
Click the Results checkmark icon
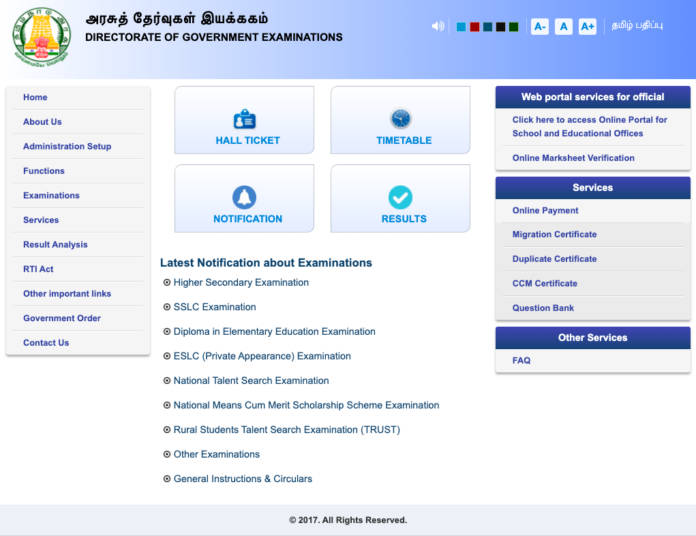[400, 197]
